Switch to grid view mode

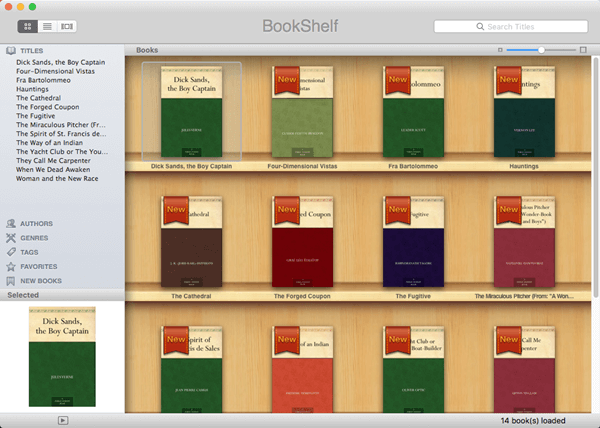coord(28,26)
